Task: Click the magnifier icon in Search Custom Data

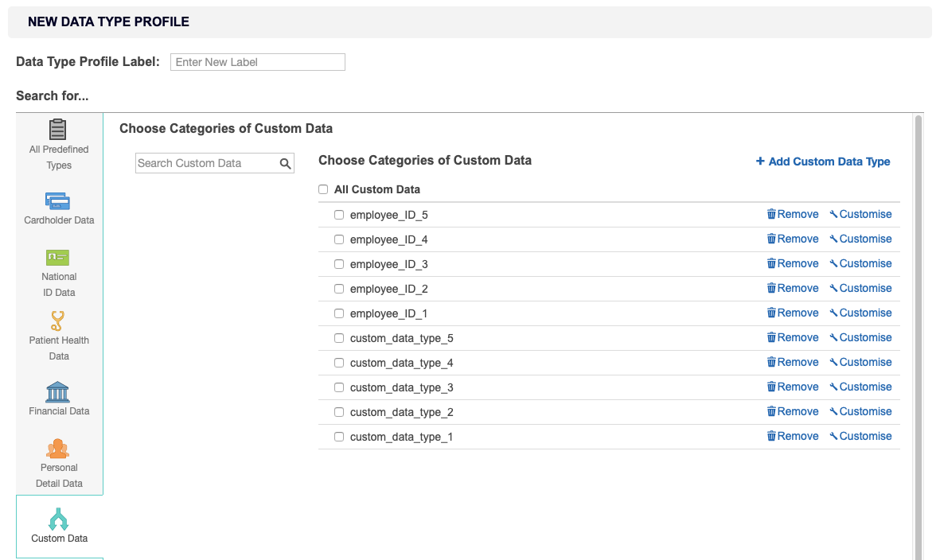Action: tap(285, 163)
